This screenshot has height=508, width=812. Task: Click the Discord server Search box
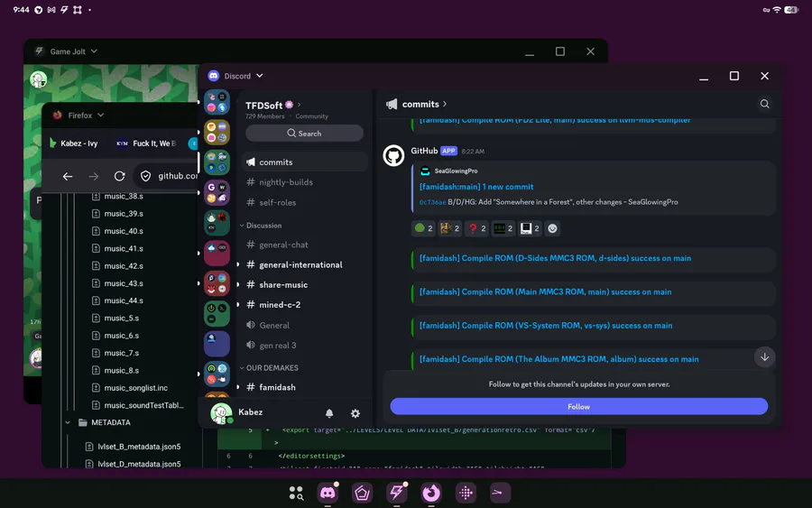(305, 133)
